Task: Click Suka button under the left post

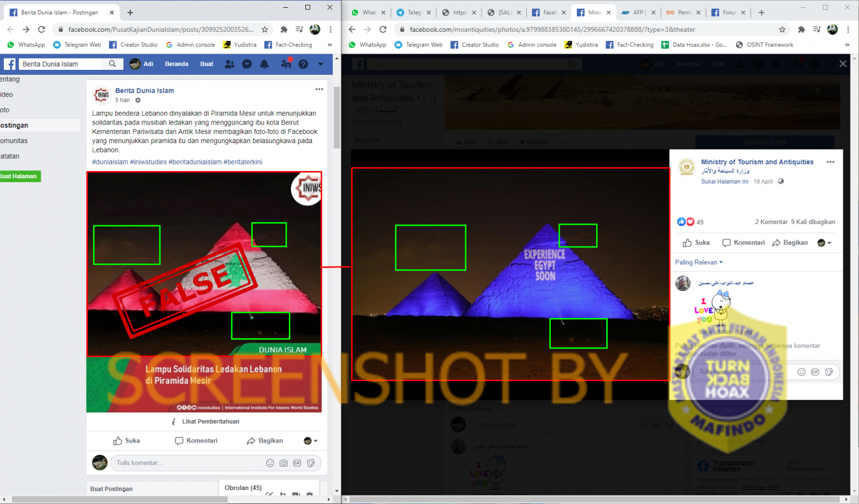Action: pyautogui.click(x=126, y=441)
